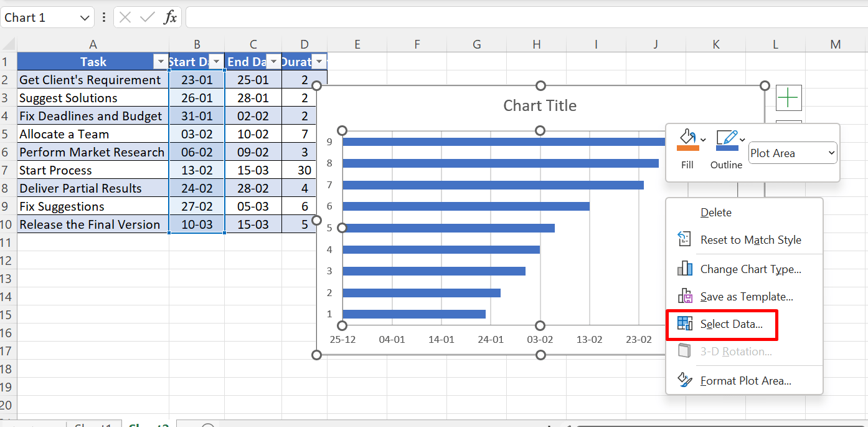Click cell Release the Final Version
868x427 pixels.
pos(93,224)
